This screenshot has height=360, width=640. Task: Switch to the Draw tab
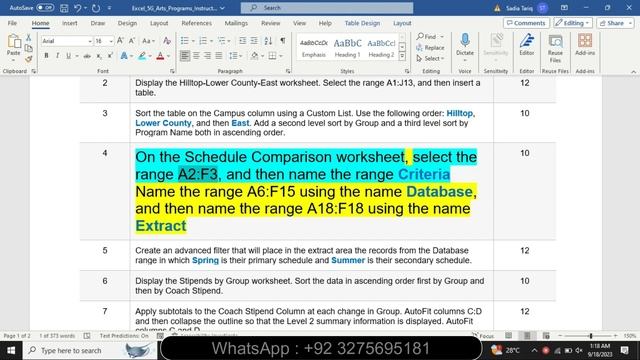[98, 23]
